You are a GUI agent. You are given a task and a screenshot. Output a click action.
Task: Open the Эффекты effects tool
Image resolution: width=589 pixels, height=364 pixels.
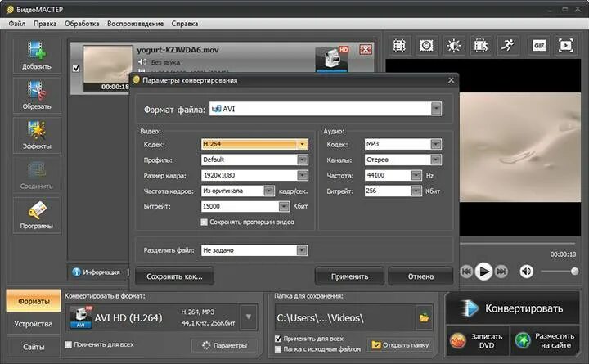37,135
